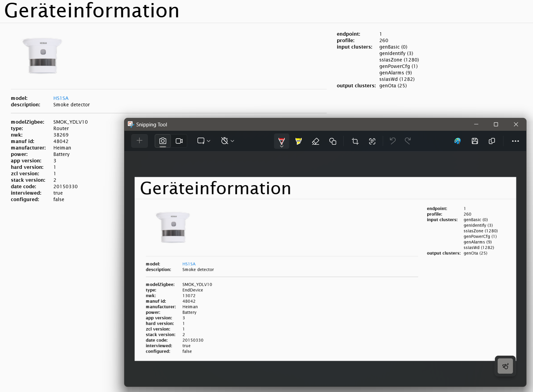533x392 pixels.
Task: Select the camera Snip mode icon
Action: click(163, 141)
